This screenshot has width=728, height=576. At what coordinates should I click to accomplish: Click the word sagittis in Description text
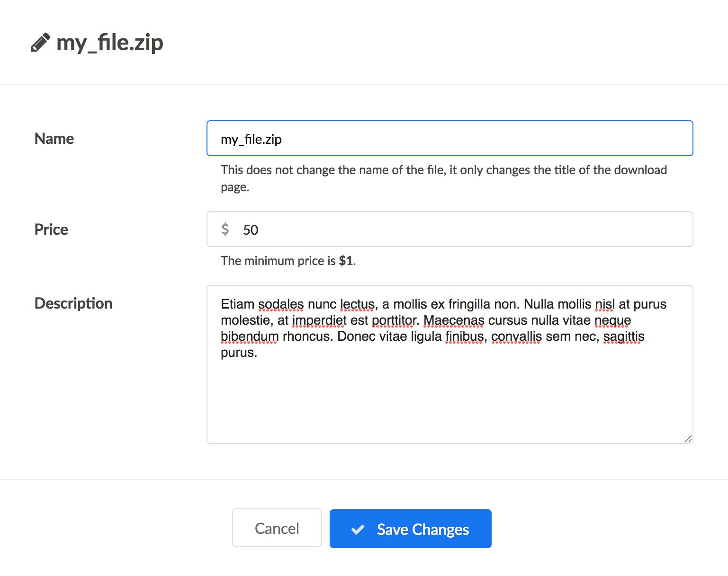(x=623, y=337)
